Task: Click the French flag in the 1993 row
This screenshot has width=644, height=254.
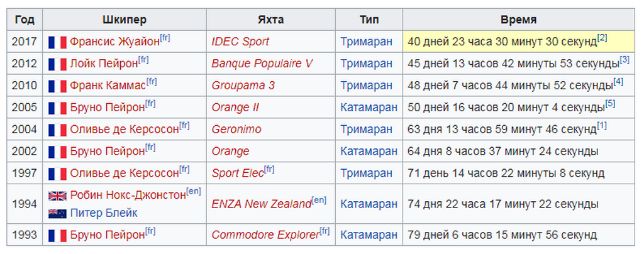Action: [x=57, y=236]
